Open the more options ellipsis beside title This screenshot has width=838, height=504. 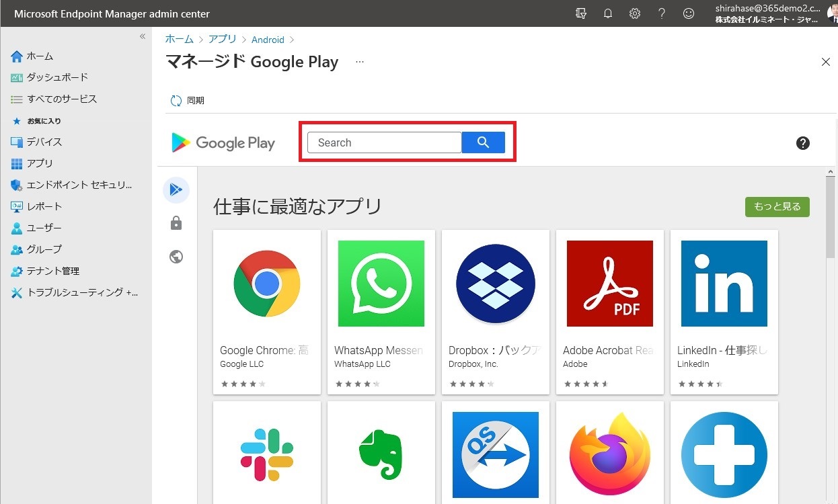click(x=360, y=62)
